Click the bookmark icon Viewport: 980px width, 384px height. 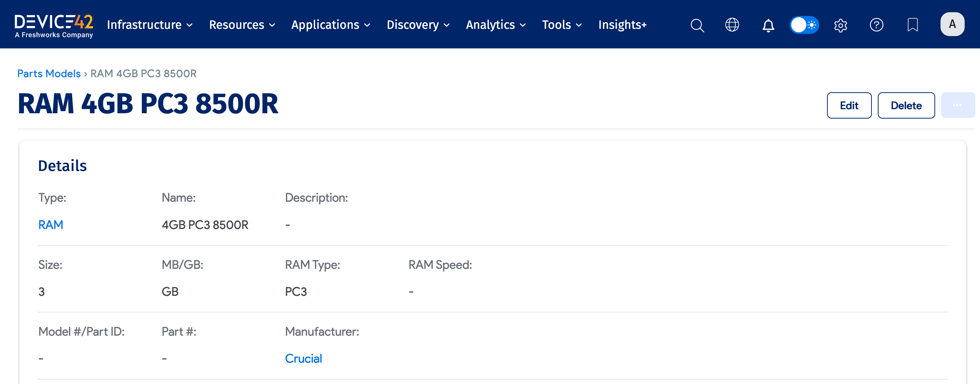click(912, 25)
